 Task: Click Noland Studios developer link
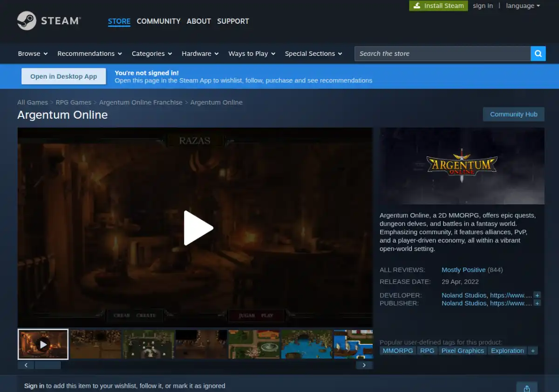[x=464, y=295]
